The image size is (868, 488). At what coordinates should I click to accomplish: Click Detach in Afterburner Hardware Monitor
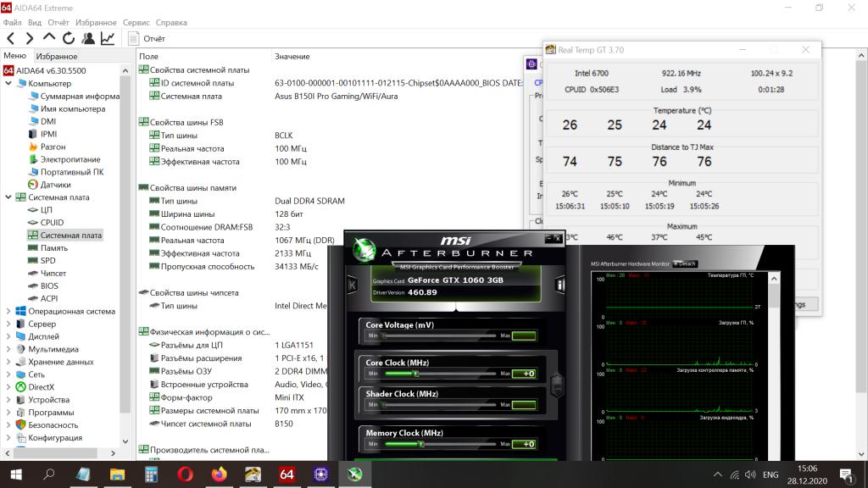pyautogui.click(x=685, y=263)
